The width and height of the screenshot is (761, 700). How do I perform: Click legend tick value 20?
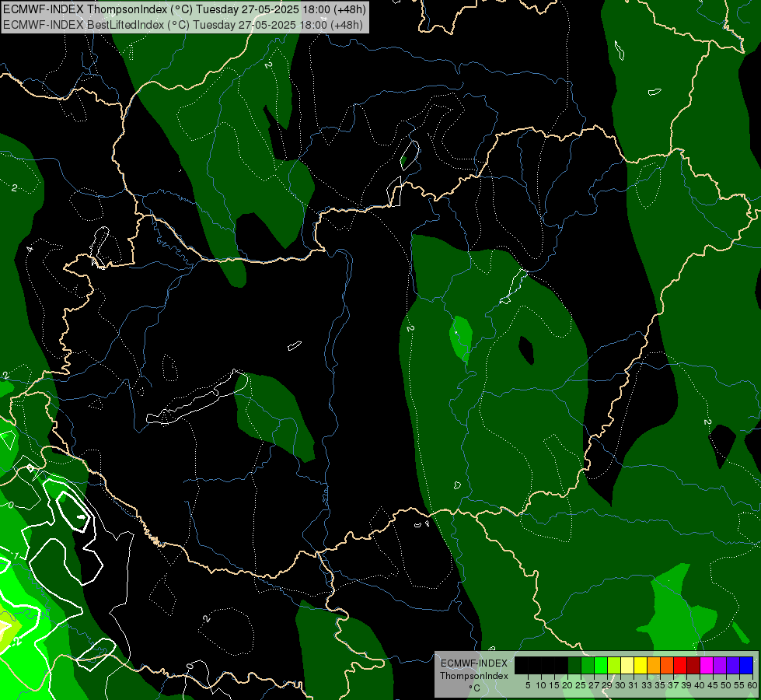pos(568,685)
